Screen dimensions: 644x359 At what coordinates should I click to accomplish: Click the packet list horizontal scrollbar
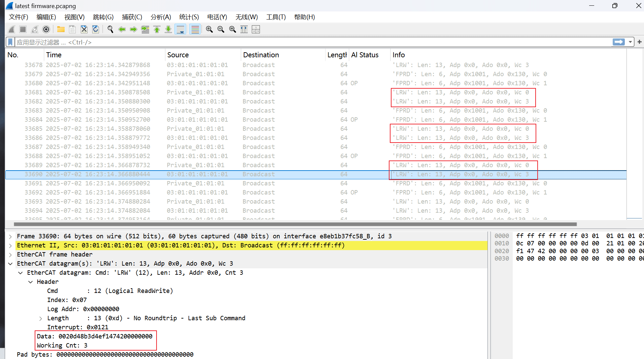295,224
